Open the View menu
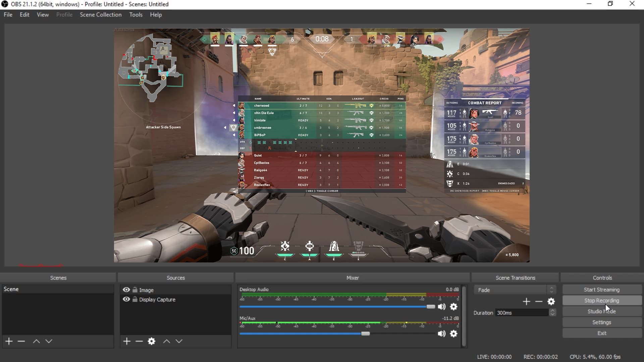The image size is (644, 362). 43,15
